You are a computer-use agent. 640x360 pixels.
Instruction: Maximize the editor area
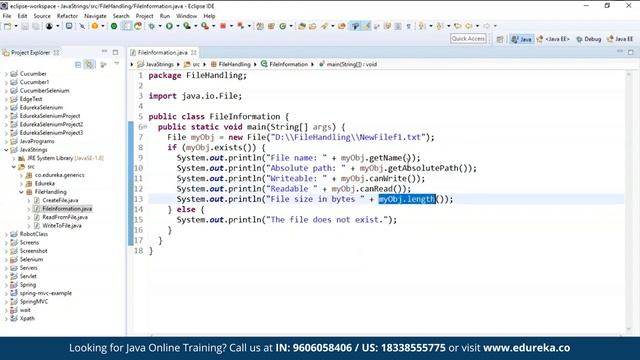pos(631,52)
